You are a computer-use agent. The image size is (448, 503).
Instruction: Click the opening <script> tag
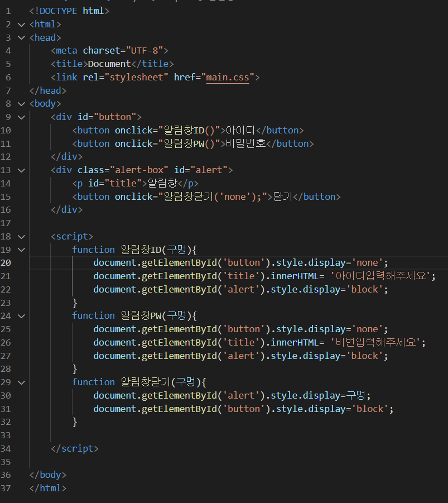[72, 236]
